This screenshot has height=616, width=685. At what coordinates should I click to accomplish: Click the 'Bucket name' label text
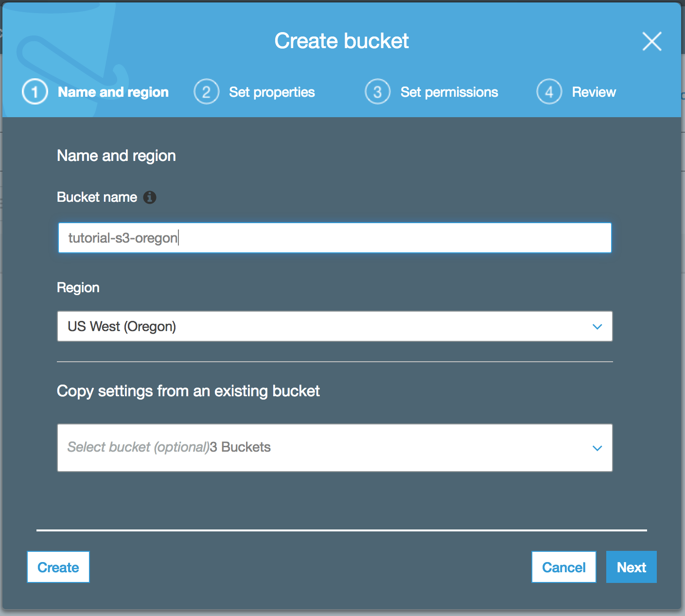[x=97, y=197]
